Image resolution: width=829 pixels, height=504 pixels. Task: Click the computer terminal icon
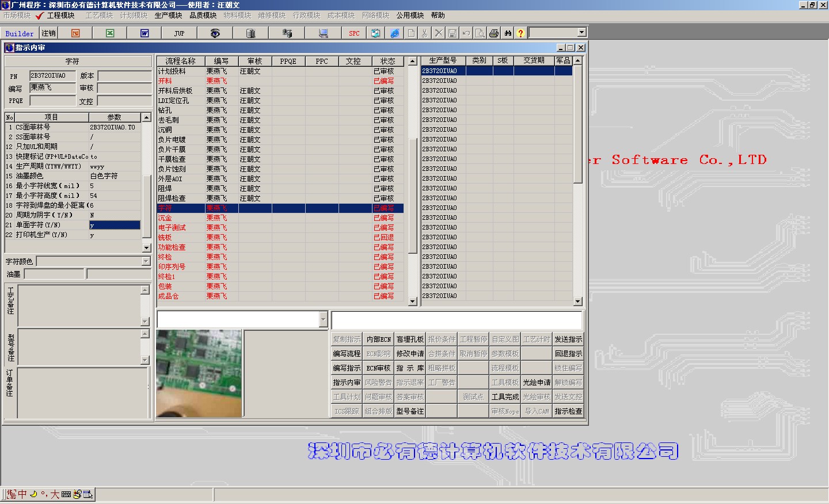pos(323,33)
